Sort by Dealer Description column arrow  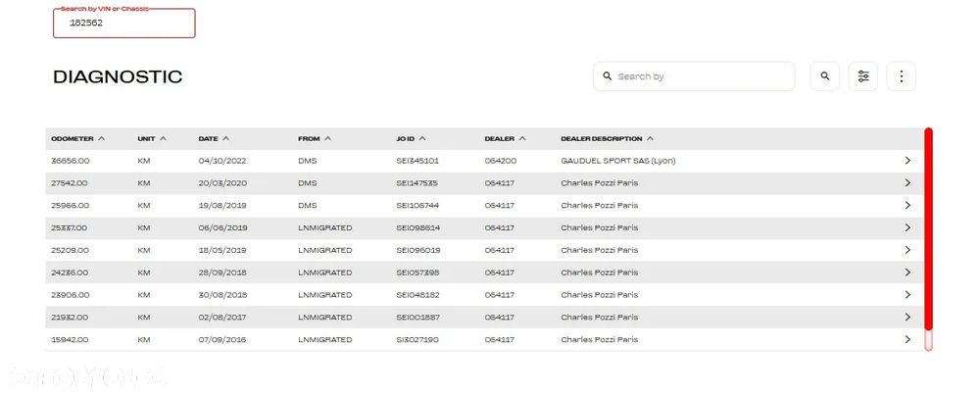point(651,138)
